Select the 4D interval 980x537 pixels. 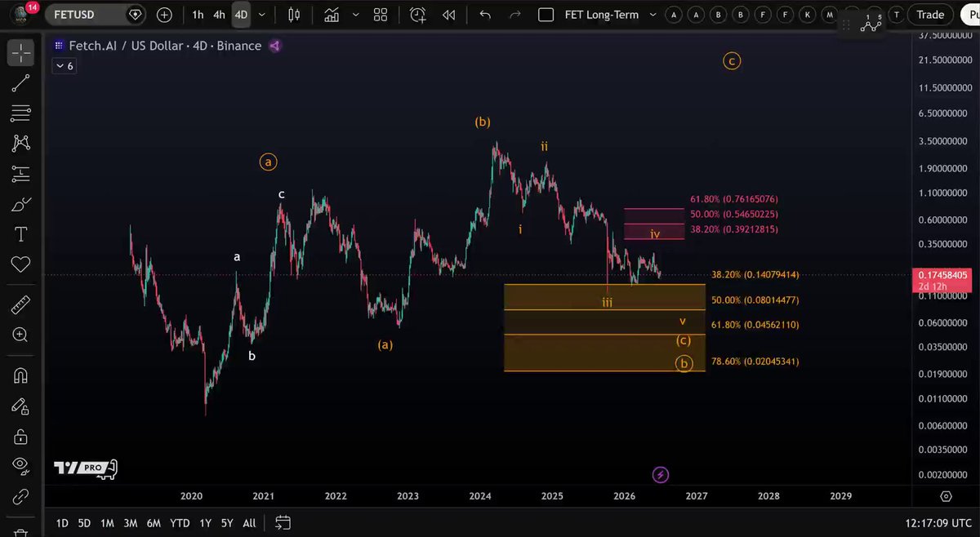[x=241, y=15]
